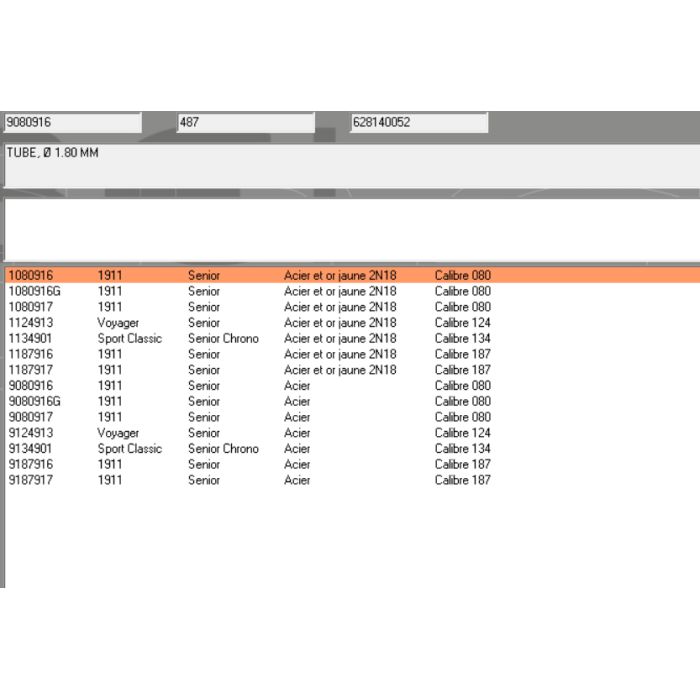Select row 1187917 in the list
Screen dimensions: 700x700
pos(352,370)
